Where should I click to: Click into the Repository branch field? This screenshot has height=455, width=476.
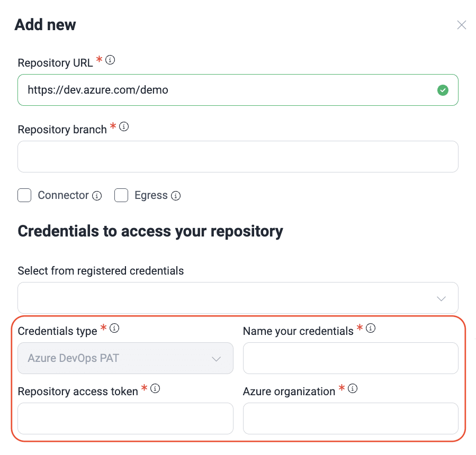pyautogui.click(x=238, y=157)
